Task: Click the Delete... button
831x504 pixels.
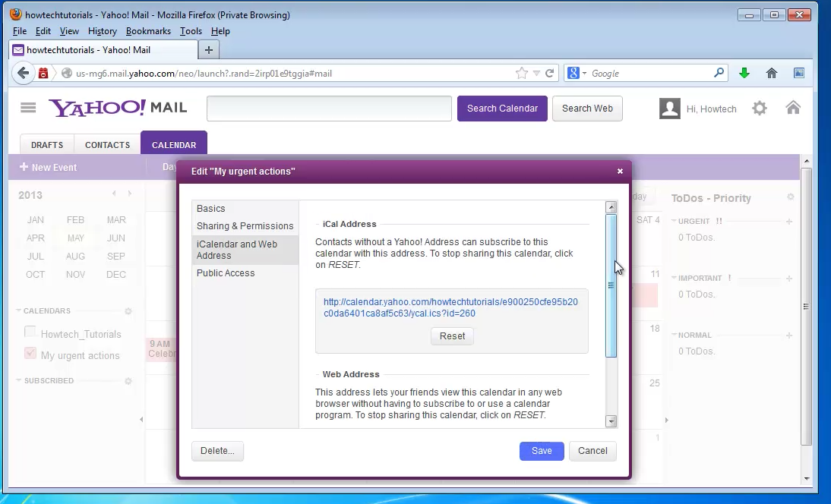Action: coord(217,451)
